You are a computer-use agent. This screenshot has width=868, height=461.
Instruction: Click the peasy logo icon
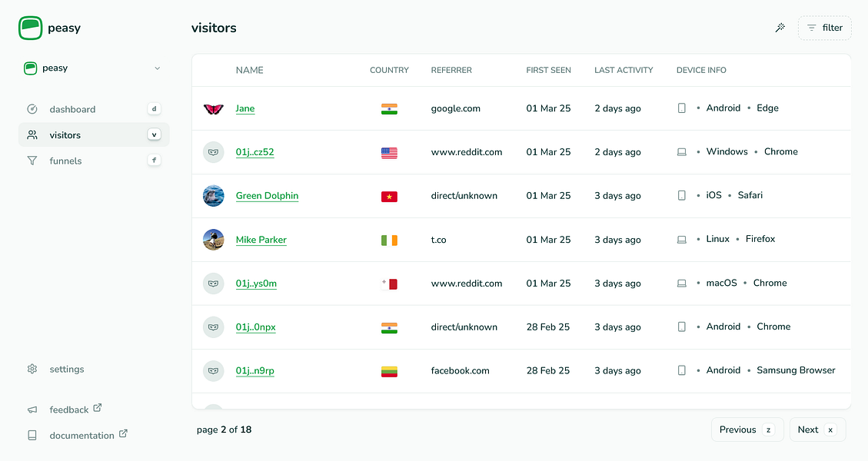(x=31, y=28)
